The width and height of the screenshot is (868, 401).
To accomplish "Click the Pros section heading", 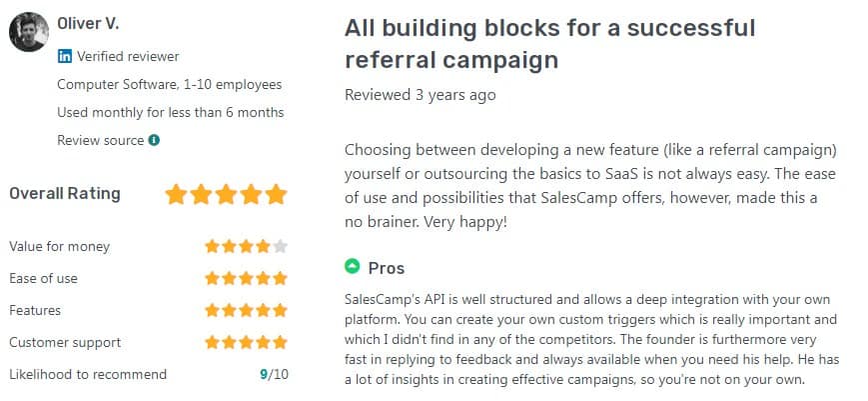I will (x=387, y=268).
